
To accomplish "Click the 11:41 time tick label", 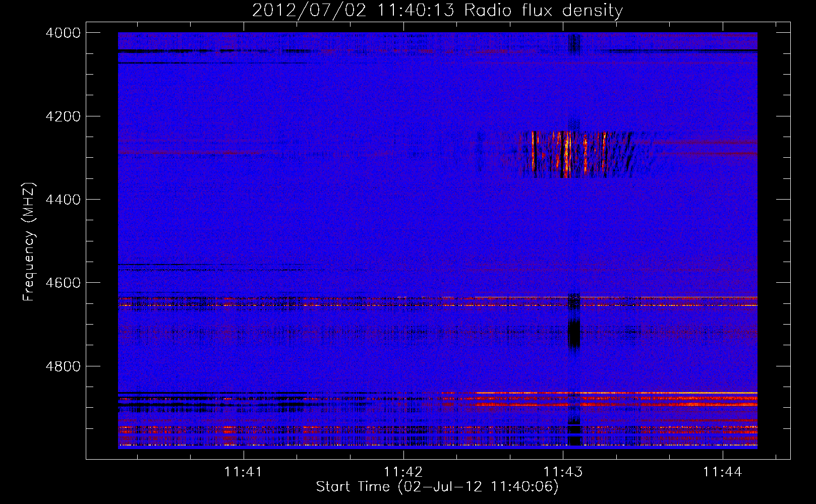I will pos(244,472).
